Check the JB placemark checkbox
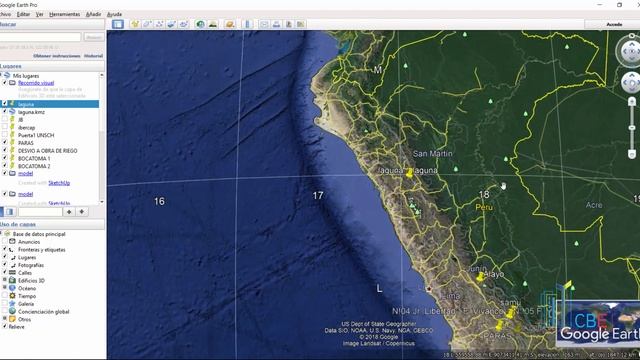 coord(5,119)
